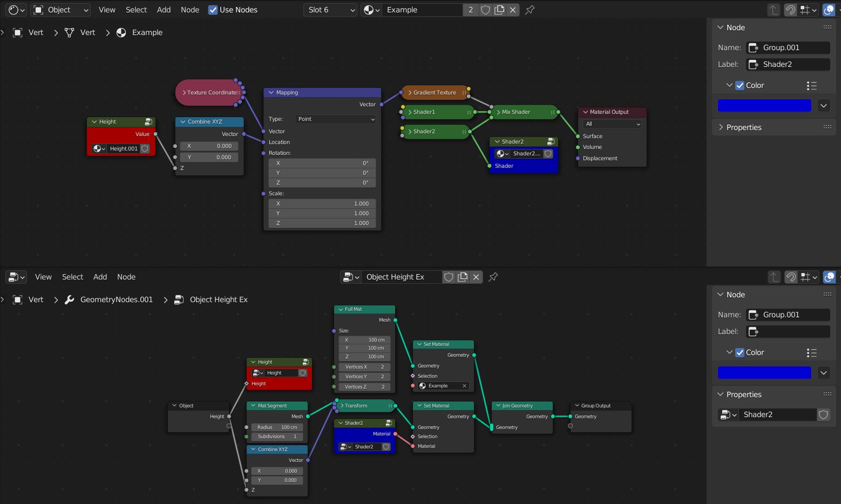Click the Object Height Ex name field
Screen dimensions: 841x504
pos(402,277)
